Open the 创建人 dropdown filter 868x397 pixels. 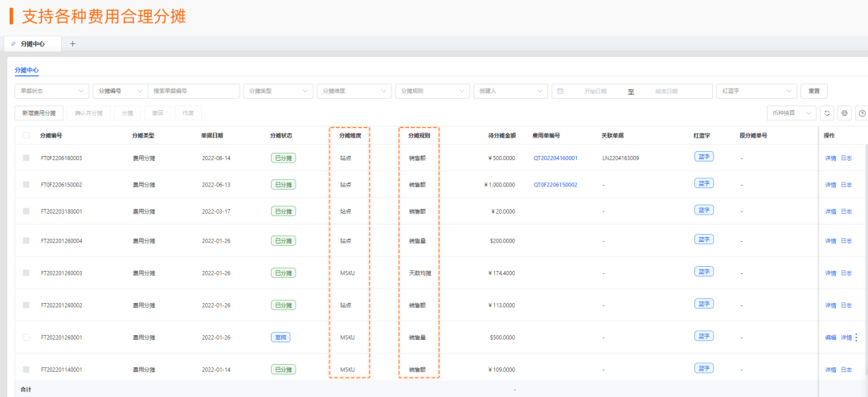coord(510,91)
